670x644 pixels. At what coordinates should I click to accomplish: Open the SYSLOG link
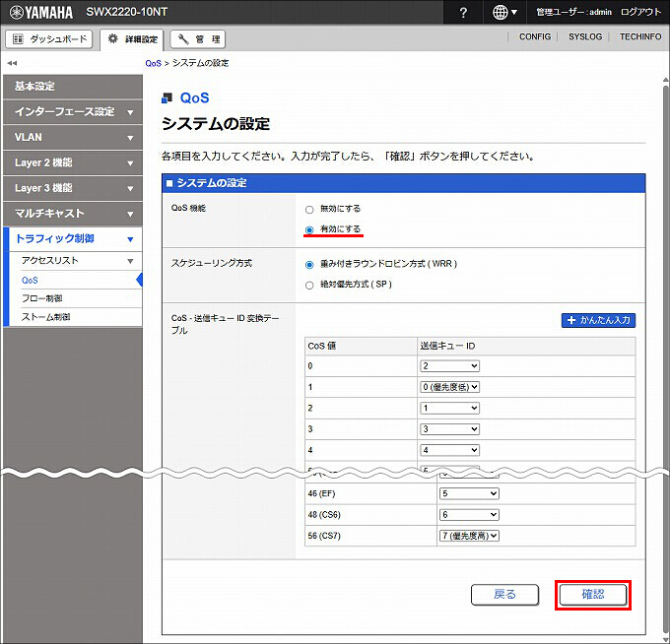(585, 36)
